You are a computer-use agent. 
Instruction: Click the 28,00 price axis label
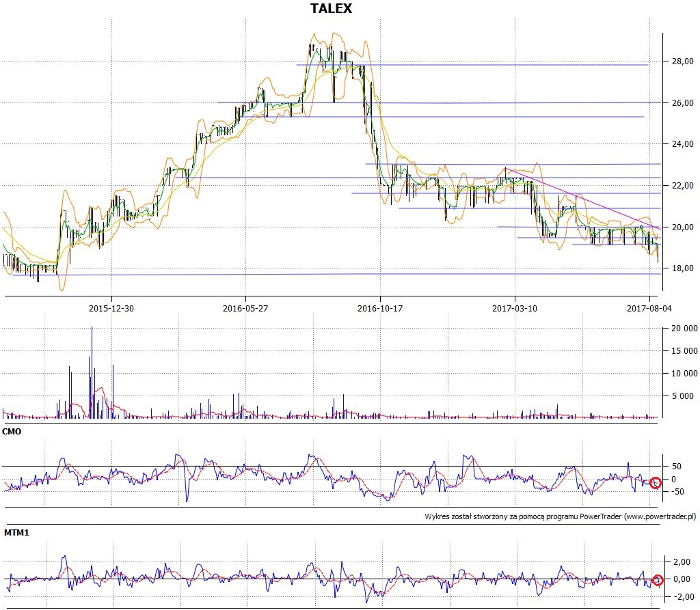pos(683,61)
